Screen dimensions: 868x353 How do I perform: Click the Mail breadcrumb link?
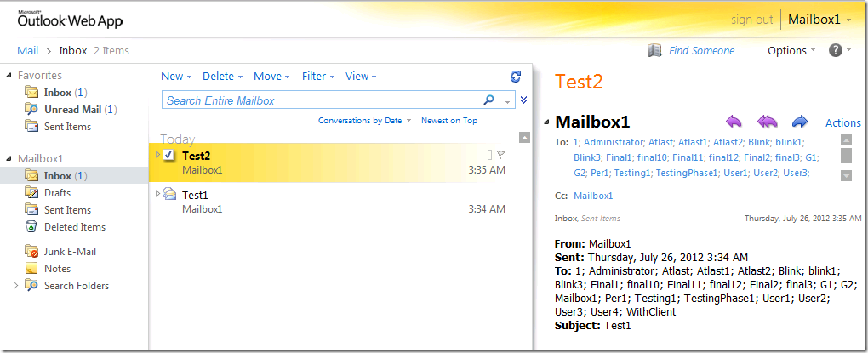pos(28,50)
